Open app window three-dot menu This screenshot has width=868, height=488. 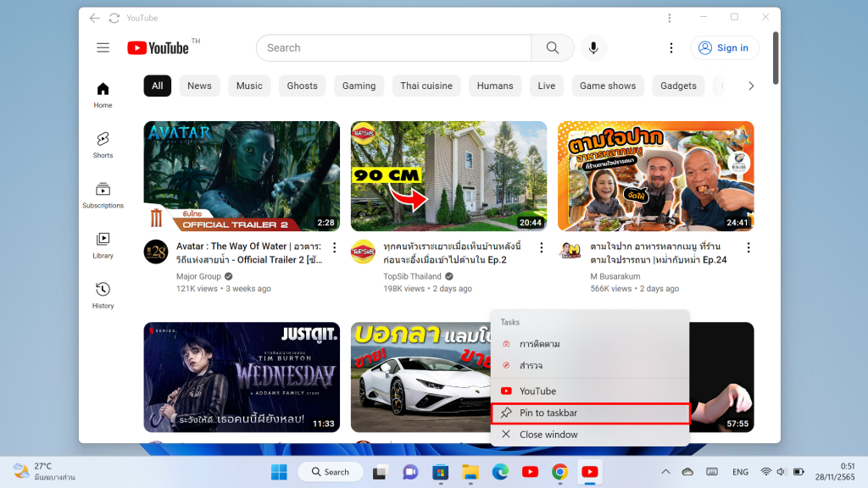pyautogui.click(x=670, y=19)
